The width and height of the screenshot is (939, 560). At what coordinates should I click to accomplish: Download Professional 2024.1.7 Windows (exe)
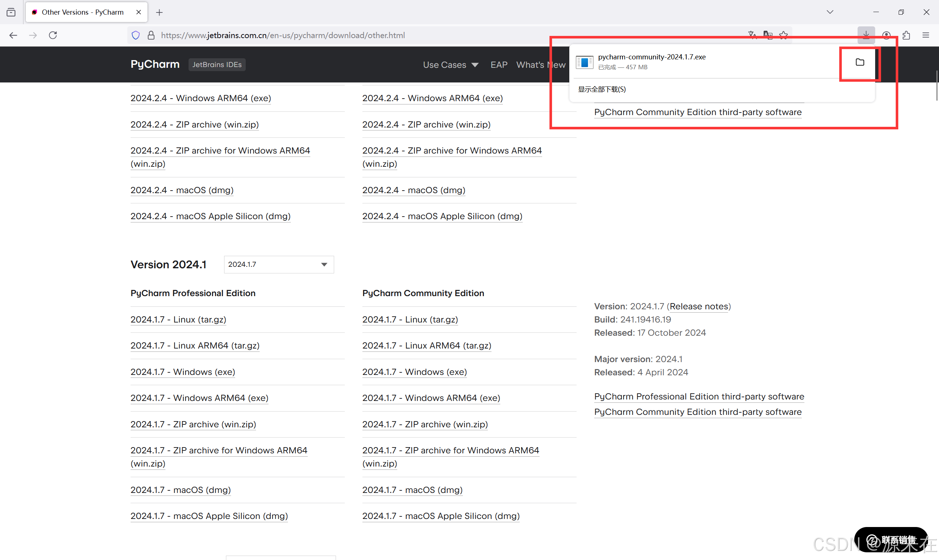(183, 372)
